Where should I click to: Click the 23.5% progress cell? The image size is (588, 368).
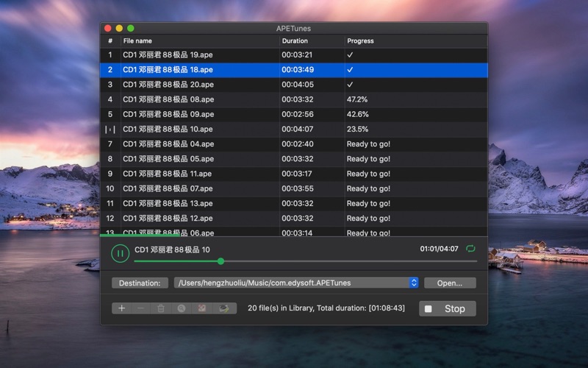(x=357, y=130)
